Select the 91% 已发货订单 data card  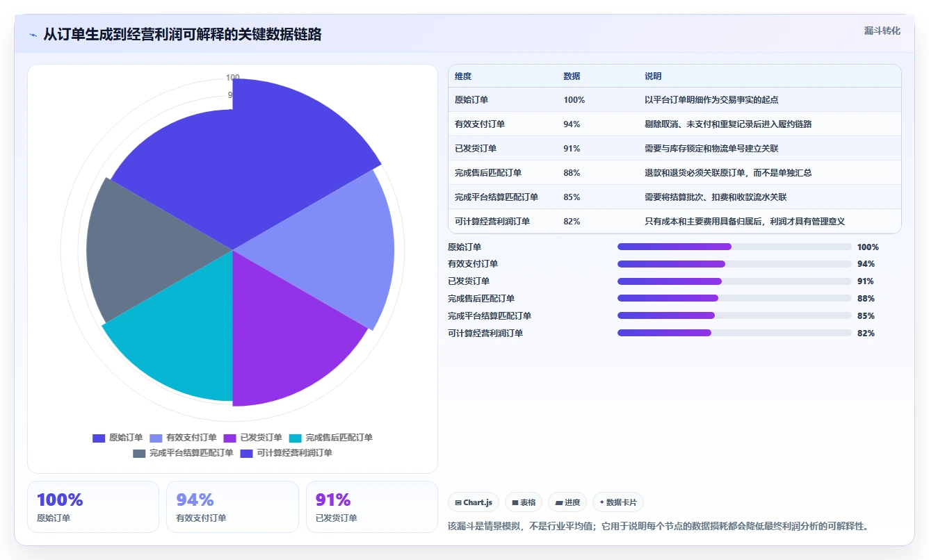pyautogui.click(x=372, y=507)
